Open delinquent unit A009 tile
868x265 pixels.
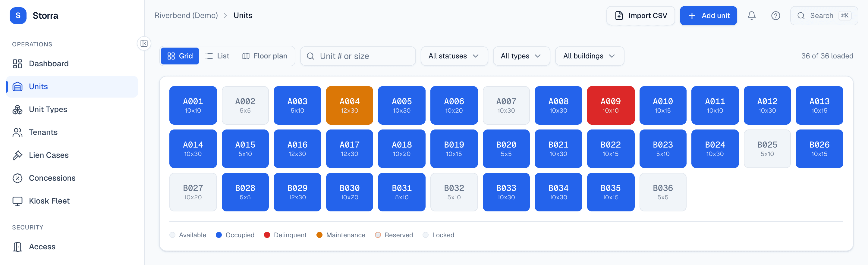click(x=611, y=105)
